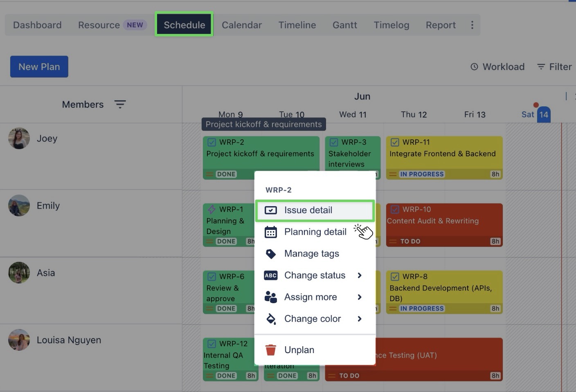Toggle the checkbox on WRP-11 Integrate Frontend card
Viewport: 576px width, 392px height.
pos(395,142)
